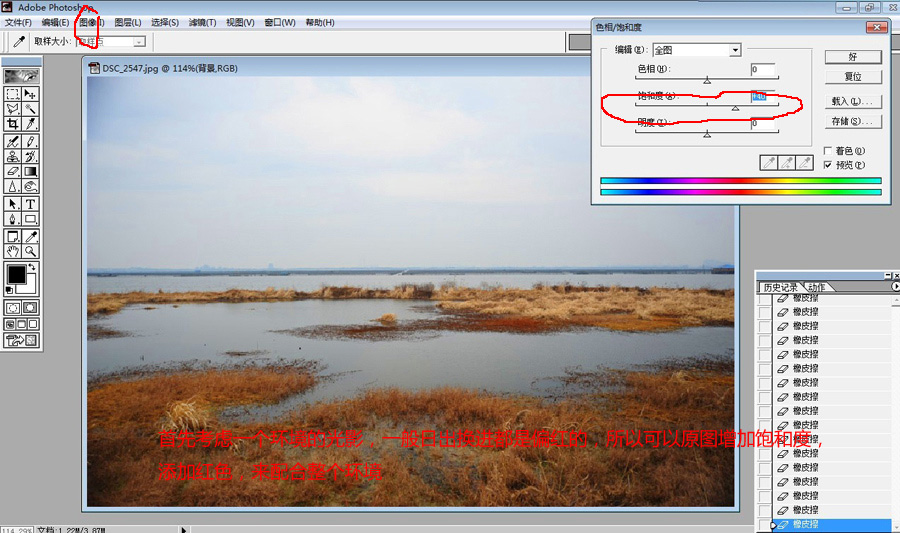Select the Pencil tool
The height and width of the screenshot is (533, 900).
pyautogui.click(x=30, y=141)
